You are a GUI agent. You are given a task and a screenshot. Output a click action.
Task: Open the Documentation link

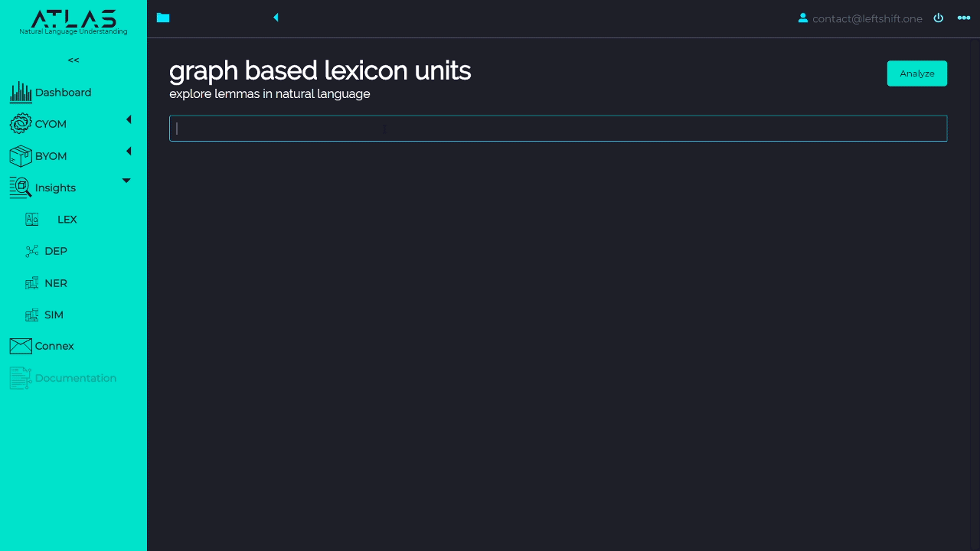(76, 378)
